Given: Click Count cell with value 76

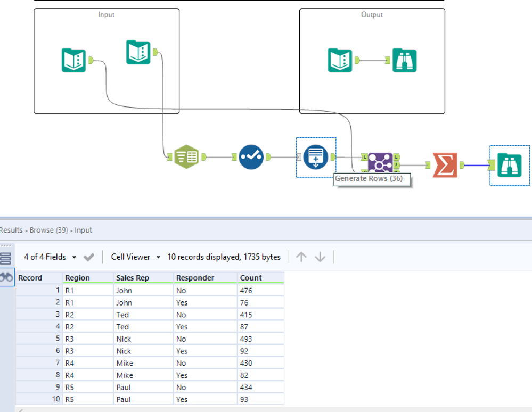Looking at the screenshot, I should 261,302.
